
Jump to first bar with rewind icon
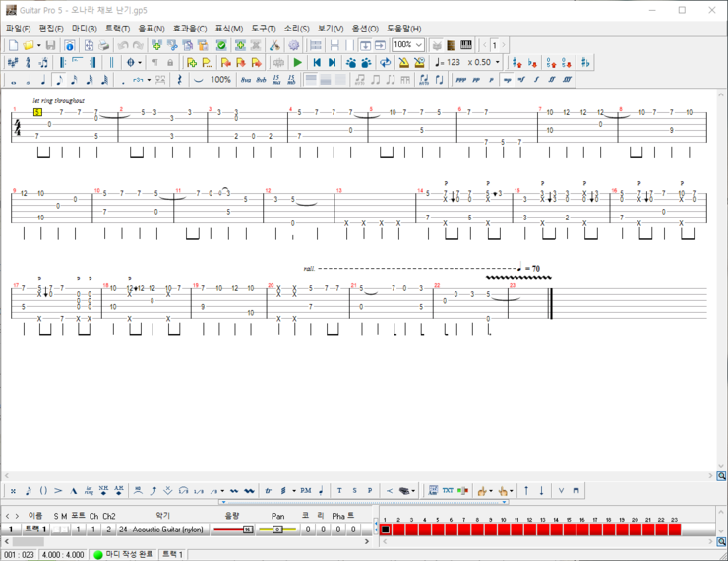pos(317,62)
